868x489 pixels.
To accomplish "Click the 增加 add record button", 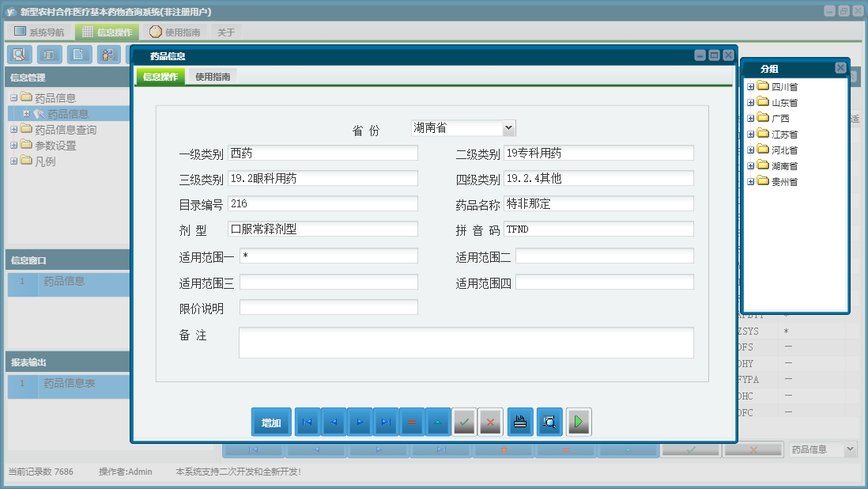I will (x=271, y=422).
